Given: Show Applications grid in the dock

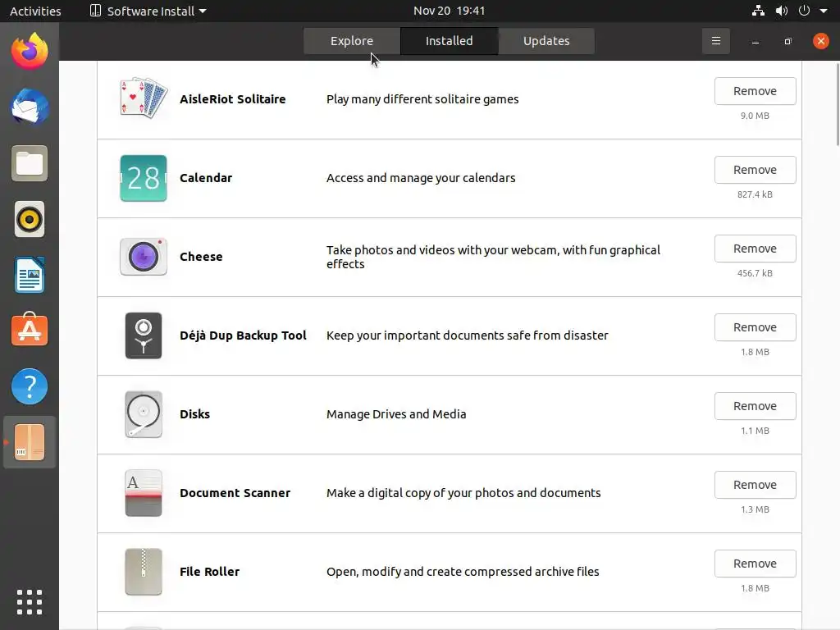Looking at the screenshot, I should point(30,601).
